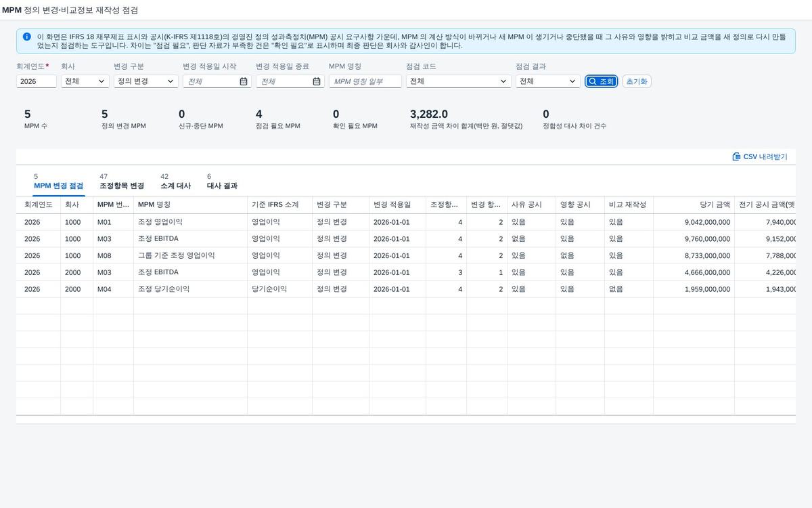
Task: Click the 9,042,000,000 amount cell
Action: pos(707,221)
